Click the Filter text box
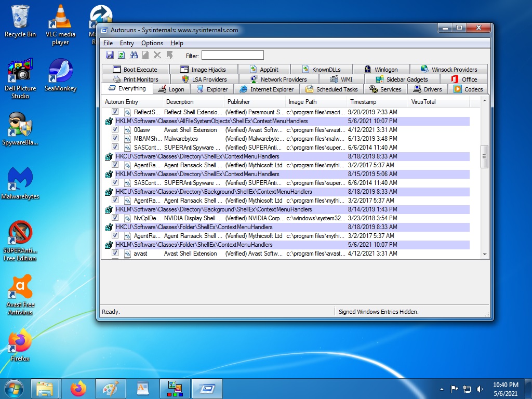The width and height of the screenshot is (532, 399). pos(232,55)
